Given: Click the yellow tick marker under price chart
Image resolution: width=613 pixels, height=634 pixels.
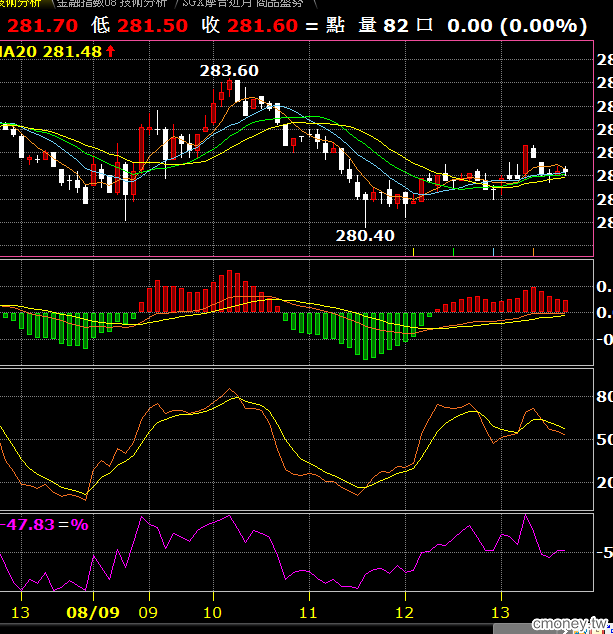Looking at the screenshot, I should [413, 252].
